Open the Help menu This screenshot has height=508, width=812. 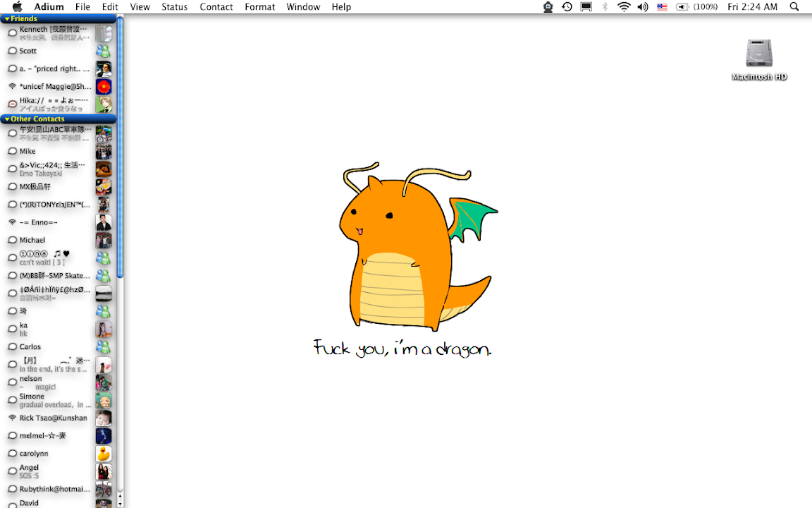coord(341,7)
